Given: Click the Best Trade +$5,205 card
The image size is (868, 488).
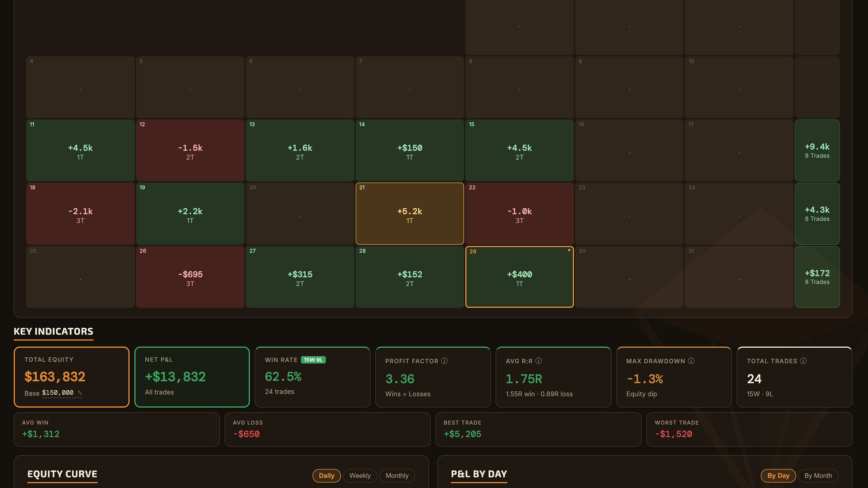Looking at the screenshot, I should (538, 429).
